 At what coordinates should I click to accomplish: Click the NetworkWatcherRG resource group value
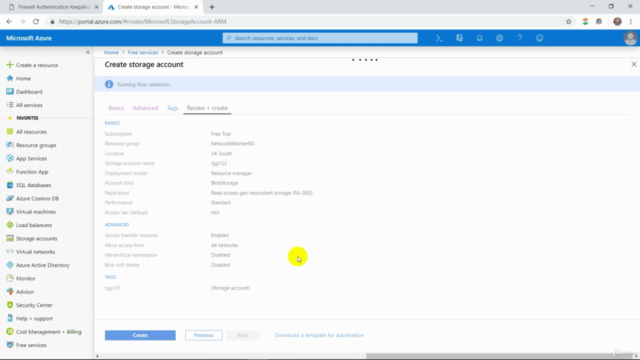click(232, 144)
